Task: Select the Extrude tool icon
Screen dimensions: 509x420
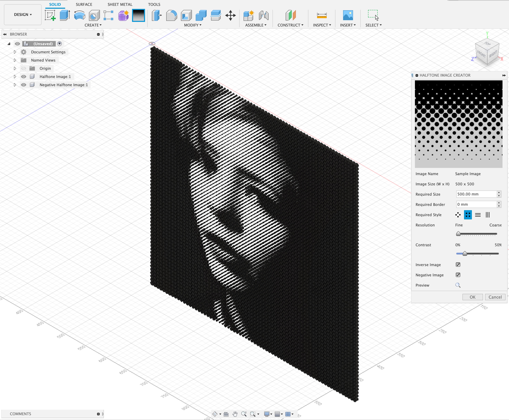Action: pyautogui.click(x=65, y=15)
